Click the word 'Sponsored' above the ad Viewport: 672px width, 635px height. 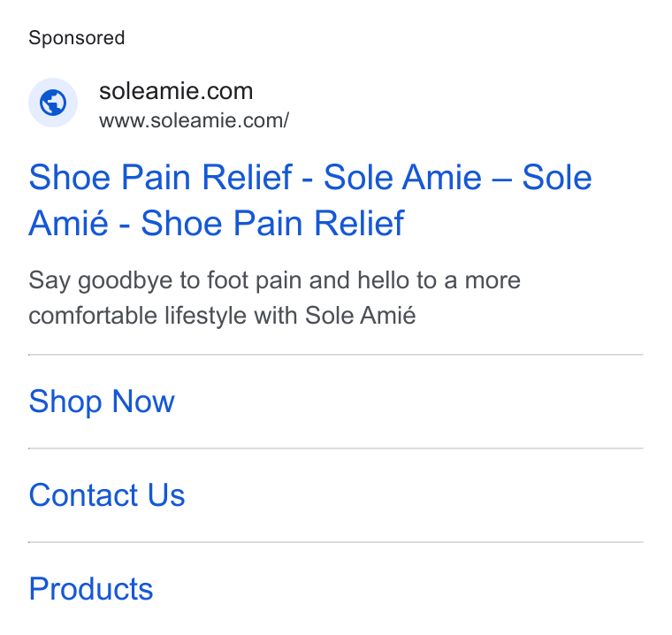click(77, 38)
